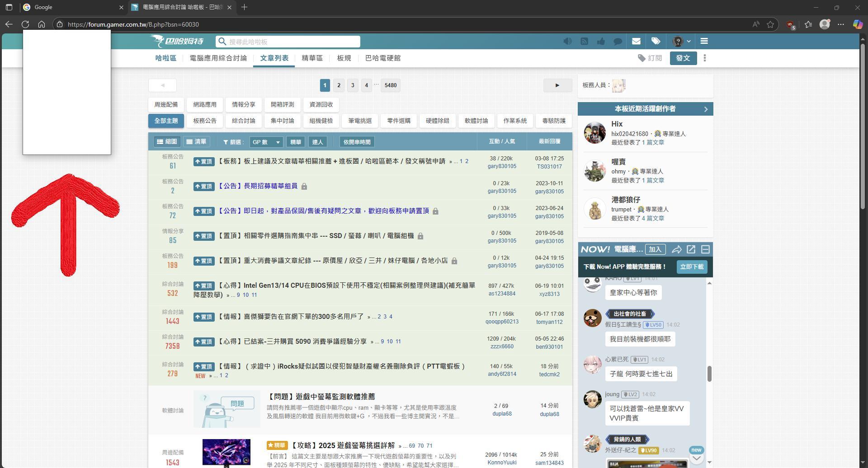
Task: Open the 板規 tab
Action: tap(344, 58)
